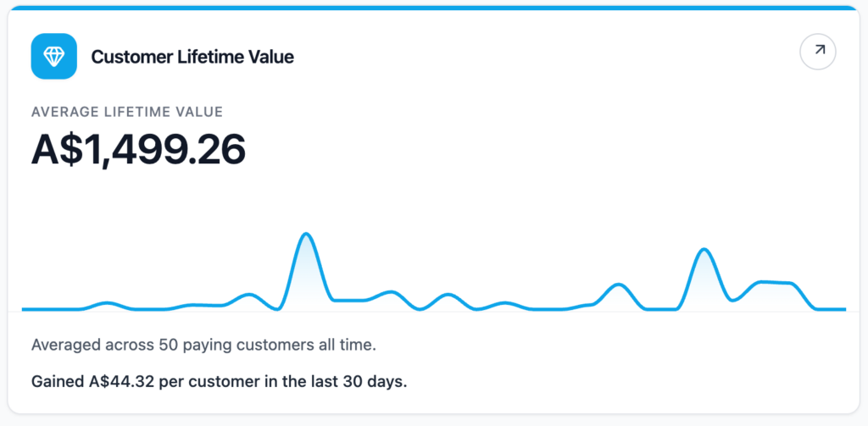Click the blue diamond icon
The height and width of the screenshot is (426, 868).
[x=53, y=57]
